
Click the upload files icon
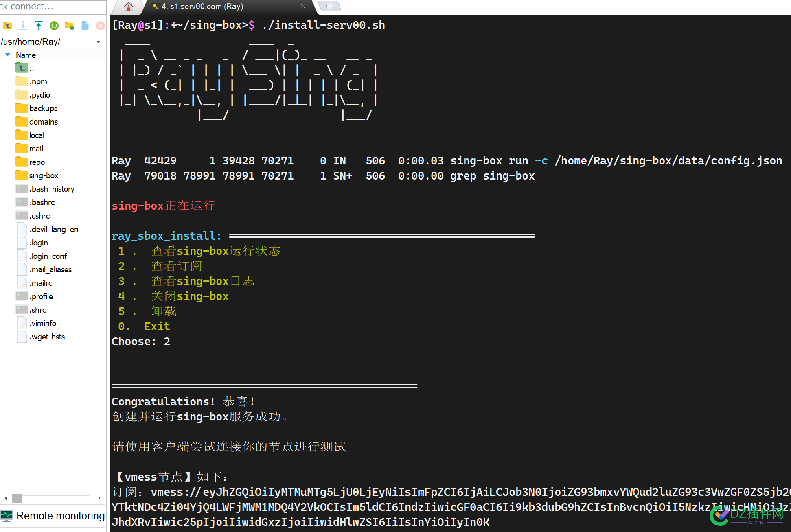coord(39,26)
